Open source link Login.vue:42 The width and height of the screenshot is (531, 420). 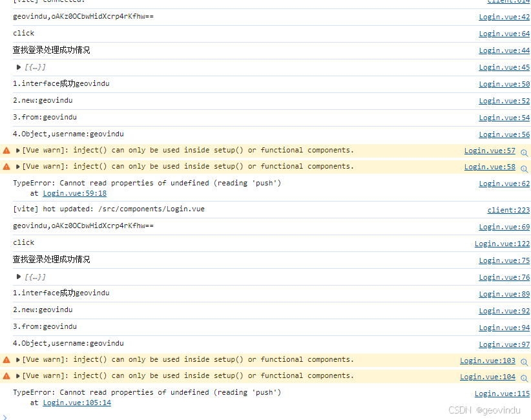point(505,17)
